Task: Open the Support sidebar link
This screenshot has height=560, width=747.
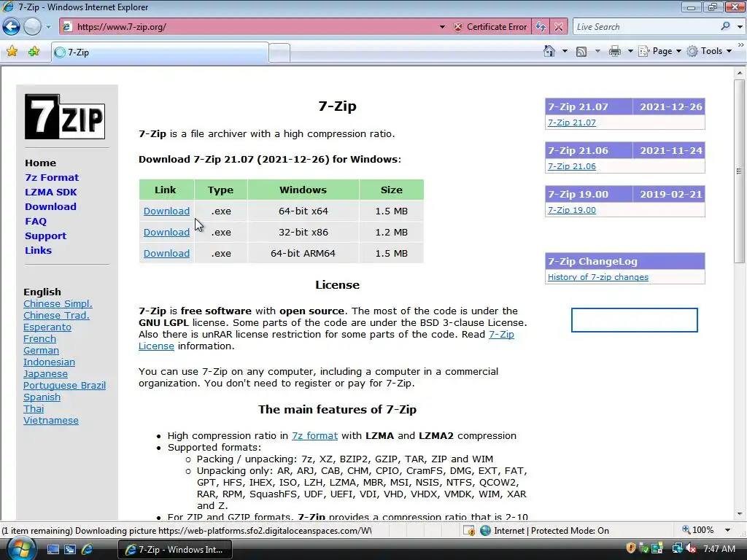Action: (46, 236)
